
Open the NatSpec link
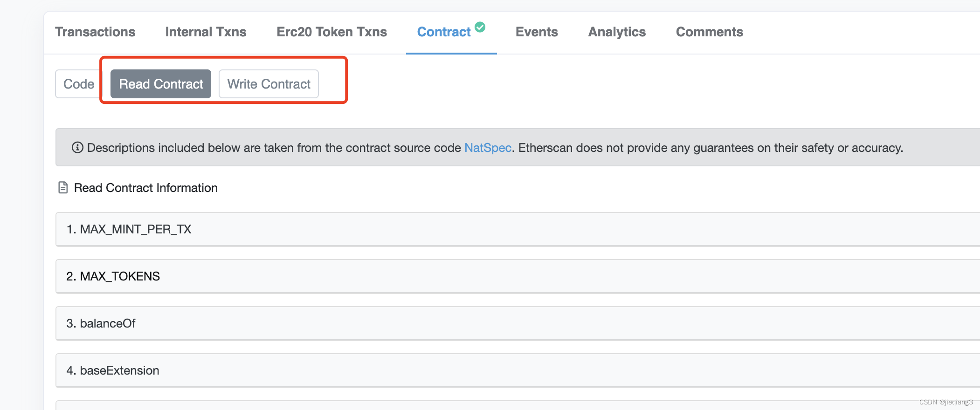tap(488, 148)
